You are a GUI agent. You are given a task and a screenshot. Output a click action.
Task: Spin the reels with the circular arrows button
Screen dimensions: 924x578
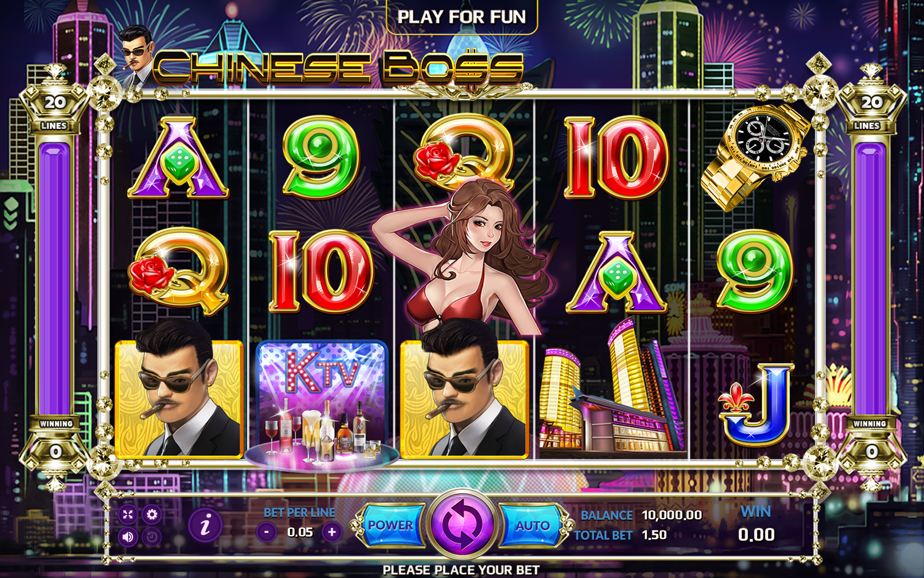(462, 524)
